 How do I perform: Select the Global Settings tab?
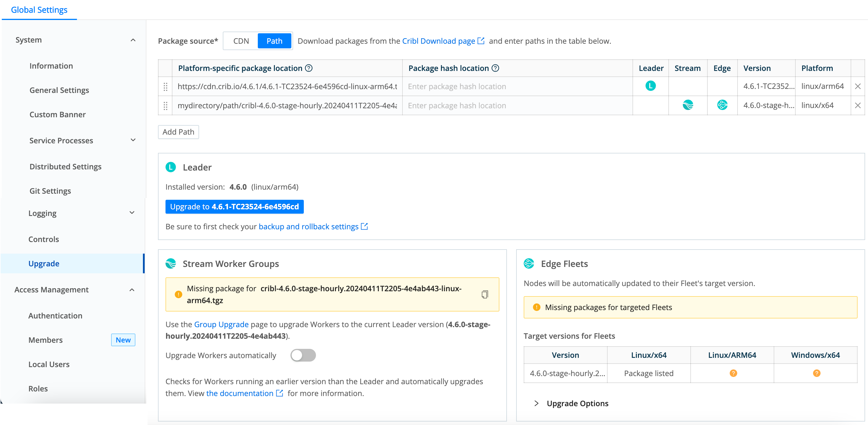[39, 10]
